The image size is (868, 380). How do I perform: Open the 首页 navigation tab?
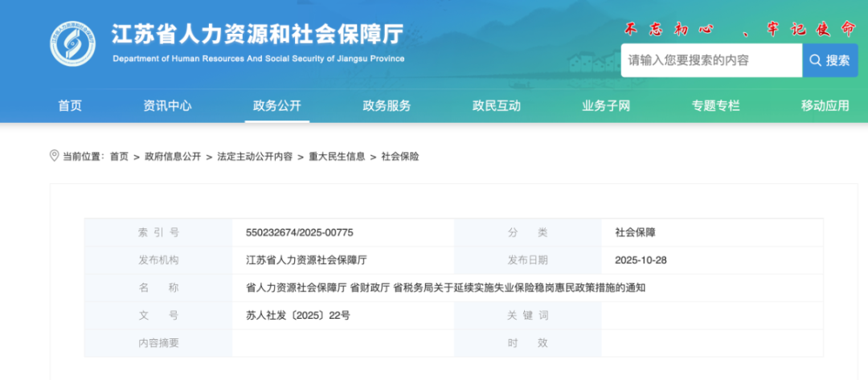click(70, 106)
